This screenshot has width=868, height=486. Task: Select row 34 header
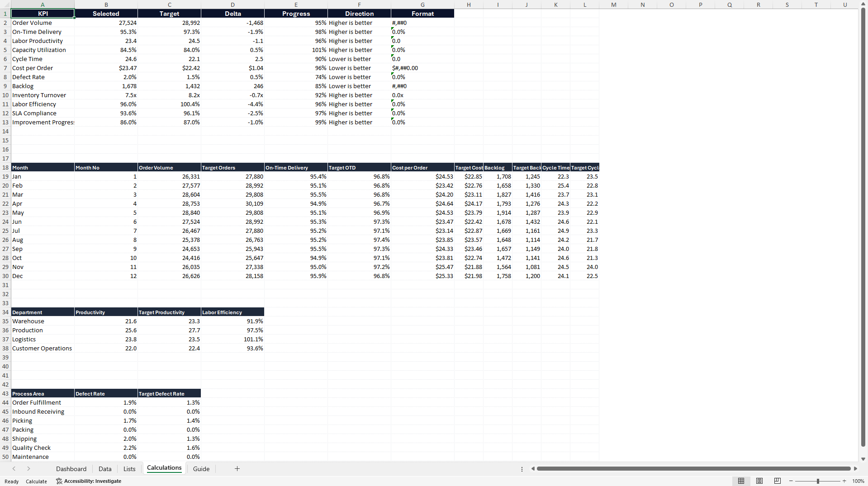pyautogui.click(x=5, y=312)
